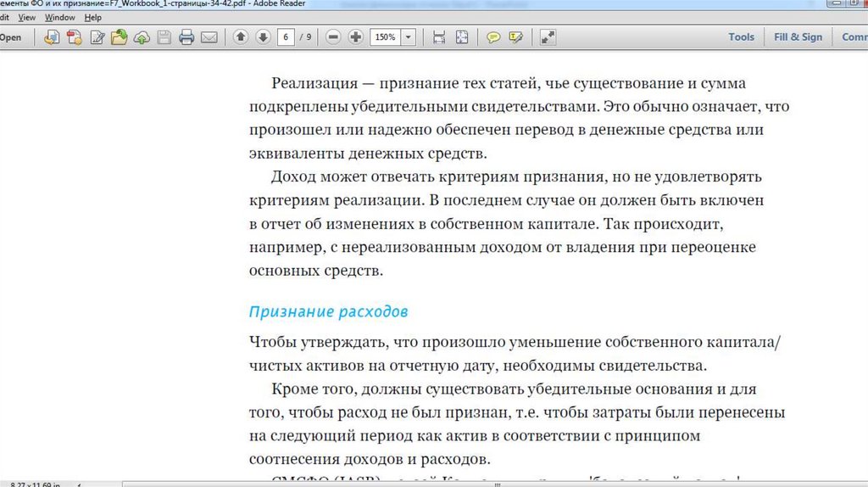Open the zoom level dropdown arrow

tap(408, 37)
